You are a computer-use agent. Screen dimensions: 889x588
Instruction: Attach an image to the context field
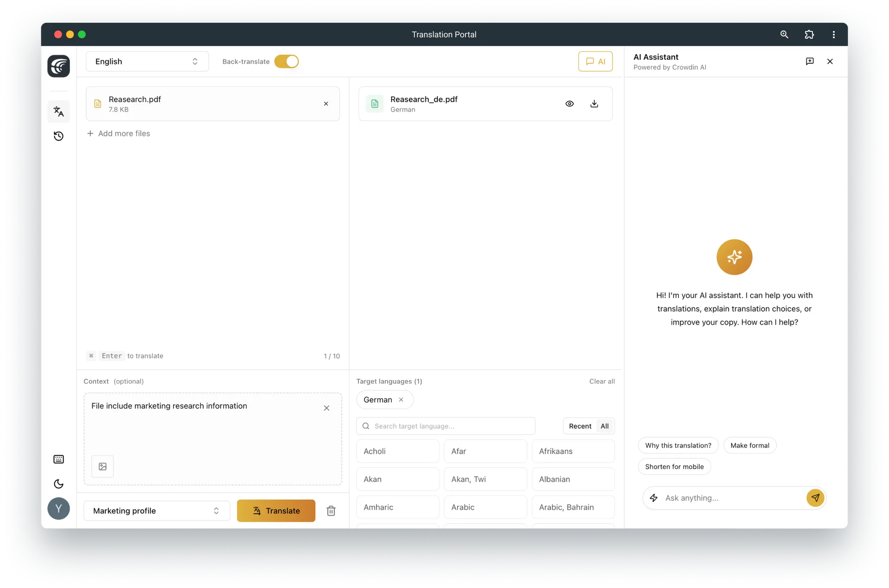click(102, 466)
